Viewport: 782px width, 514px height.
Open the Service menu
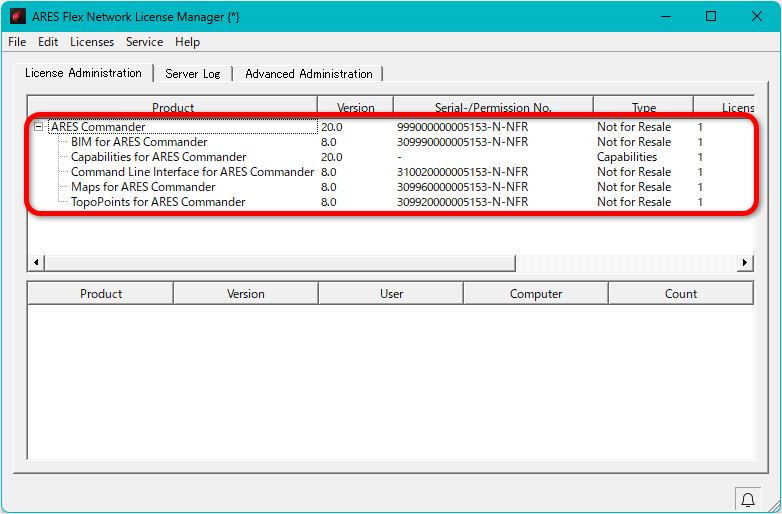pos(144,42)
